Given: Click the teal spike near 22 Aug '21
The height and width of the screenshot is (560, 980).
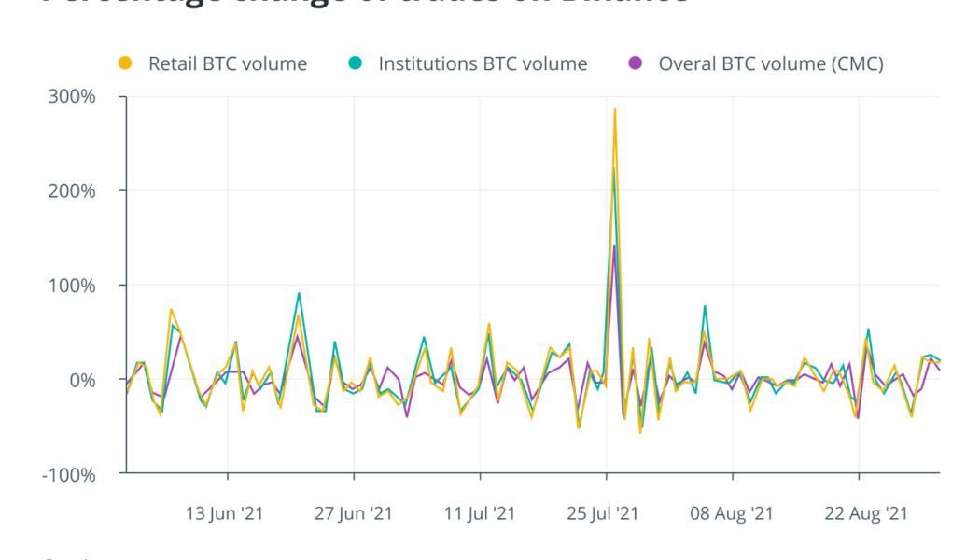Looking at the screenshot, I should click(x=870, y=329).
